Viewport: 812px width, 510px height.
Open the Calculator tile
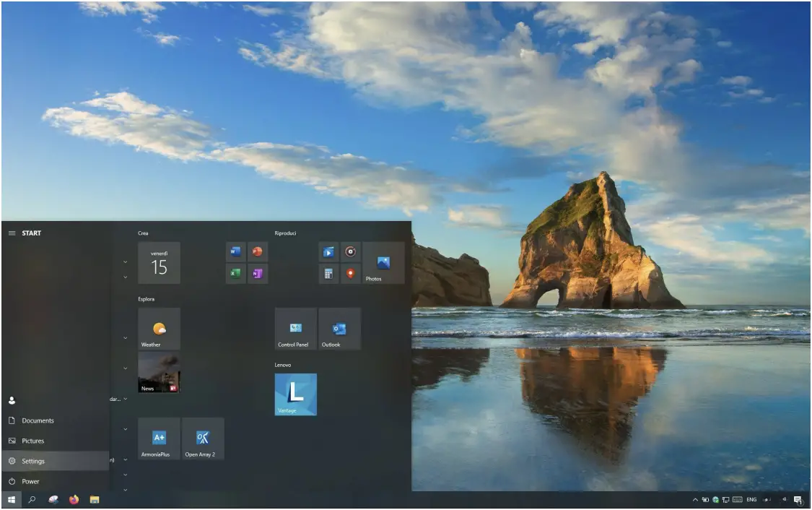328,274
